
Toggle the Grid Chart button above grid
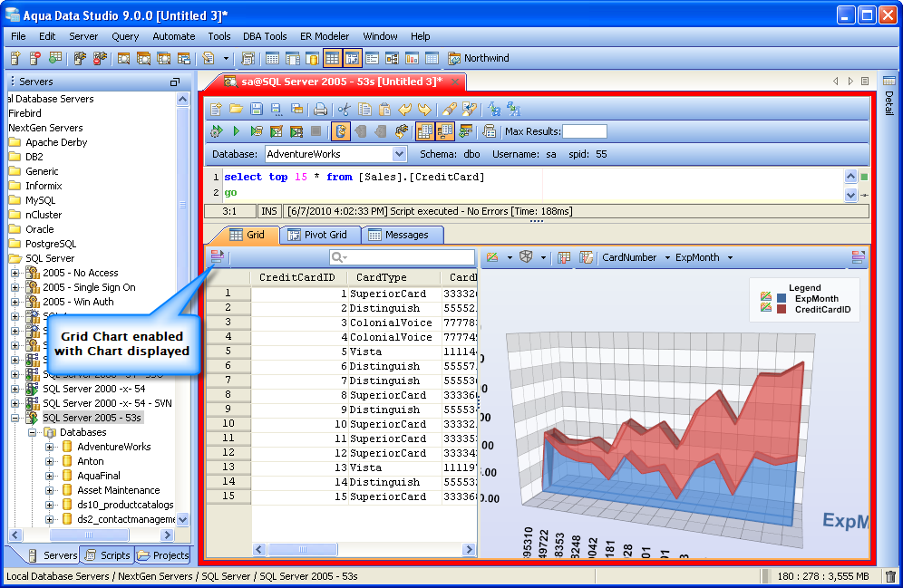(x=217, y=257)
